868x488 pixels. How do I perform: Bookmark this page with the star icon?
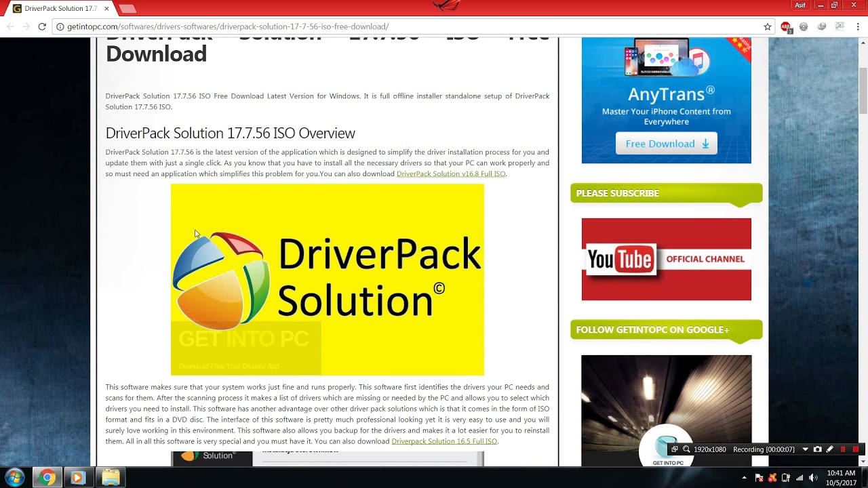pyautogui.click(x=768, y=26)
